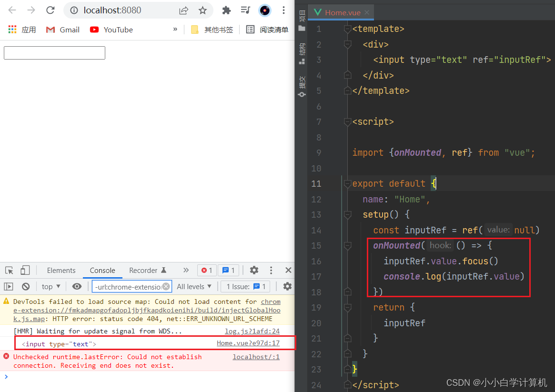Open the Home.vue?e97d:17 source link
The height and width of the screenshot is (392, 555).
(x=248, y=343)
